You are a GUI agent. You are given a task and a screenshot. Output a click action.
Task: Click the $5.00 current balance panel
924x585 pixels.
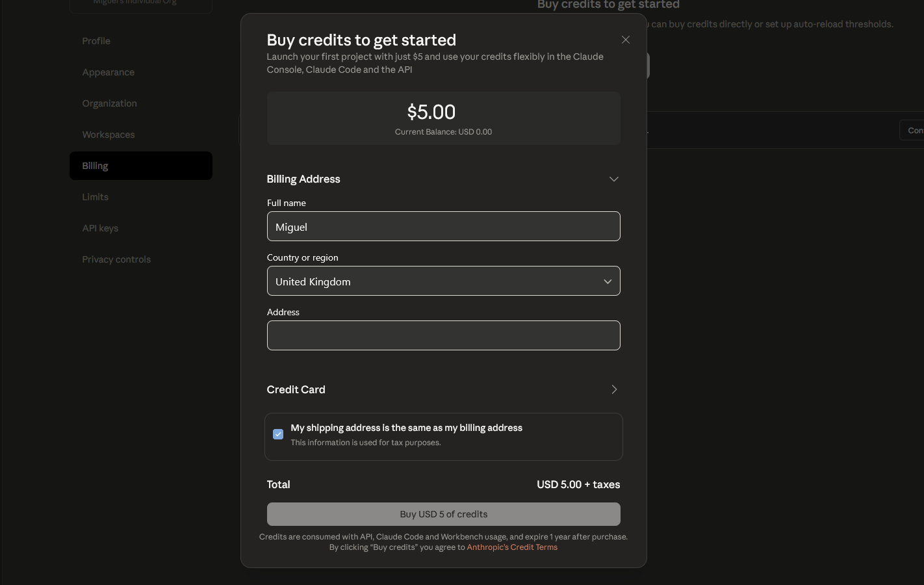point(444,118)
